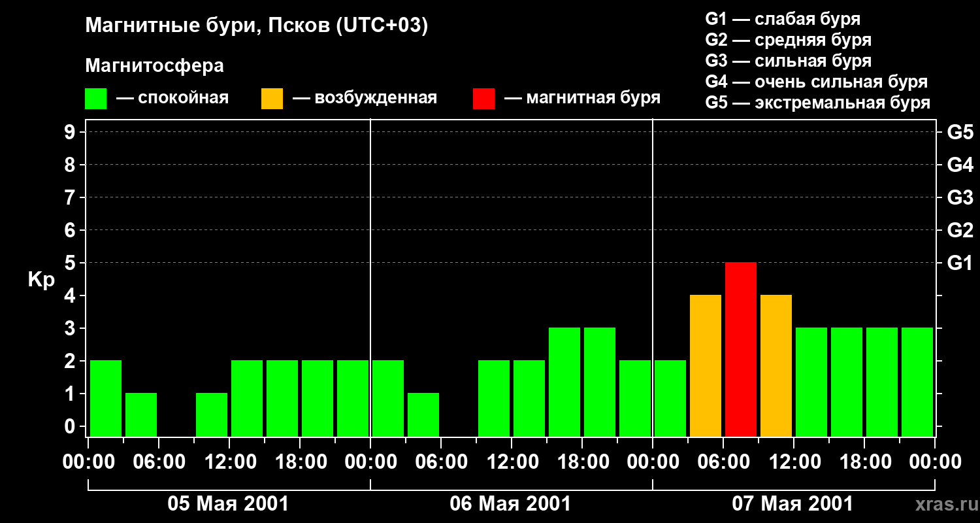Click the '9' value on Kp axis
The image size is (980, 523).
coord(71,132)
